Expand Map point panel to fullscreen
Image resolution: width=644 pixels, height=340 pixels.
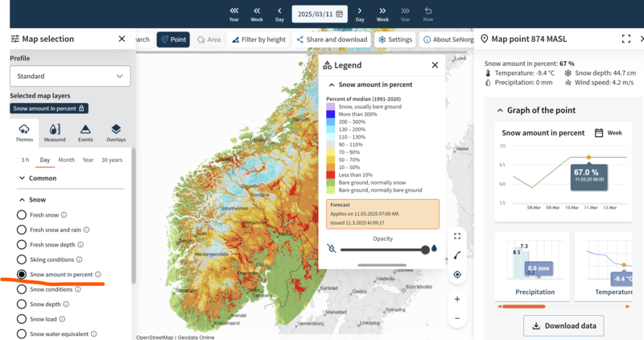pyautogui.click(x=626, y=39)
